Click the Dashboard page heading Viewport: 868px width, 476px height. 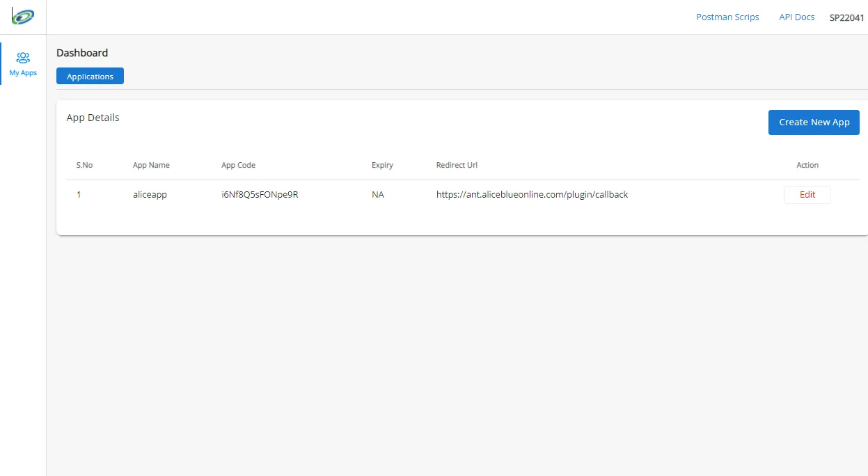tap(82, 53)
